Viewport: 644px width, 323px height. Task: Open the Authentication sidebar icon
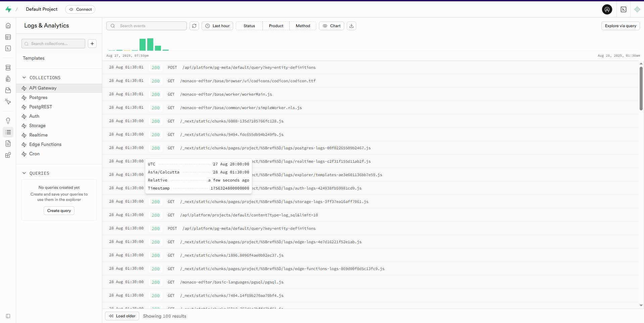pyautogui.click(x=8, y=79)
